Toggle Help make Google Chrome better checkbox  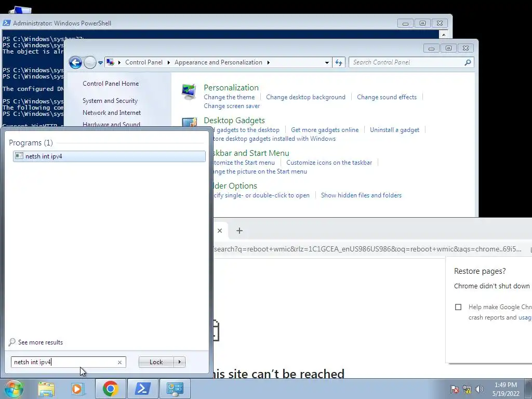[458, 307]
